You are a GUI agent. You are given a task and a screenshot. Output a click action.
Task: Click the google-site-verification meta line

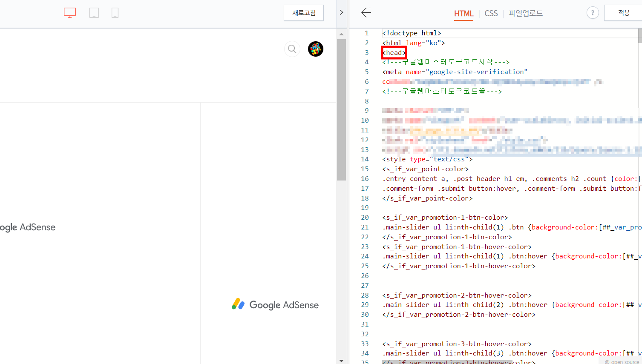point(455,72)
